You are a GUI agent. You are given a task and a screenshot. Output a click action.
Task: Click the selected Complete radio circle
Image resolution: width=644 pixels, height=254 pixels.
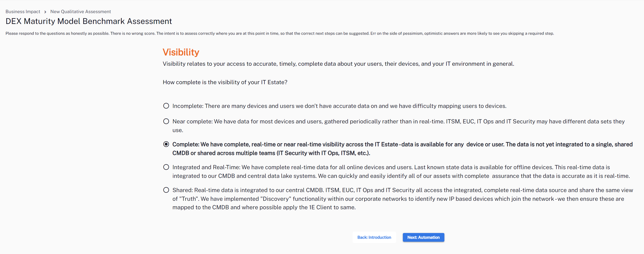(x=166, y=144)
